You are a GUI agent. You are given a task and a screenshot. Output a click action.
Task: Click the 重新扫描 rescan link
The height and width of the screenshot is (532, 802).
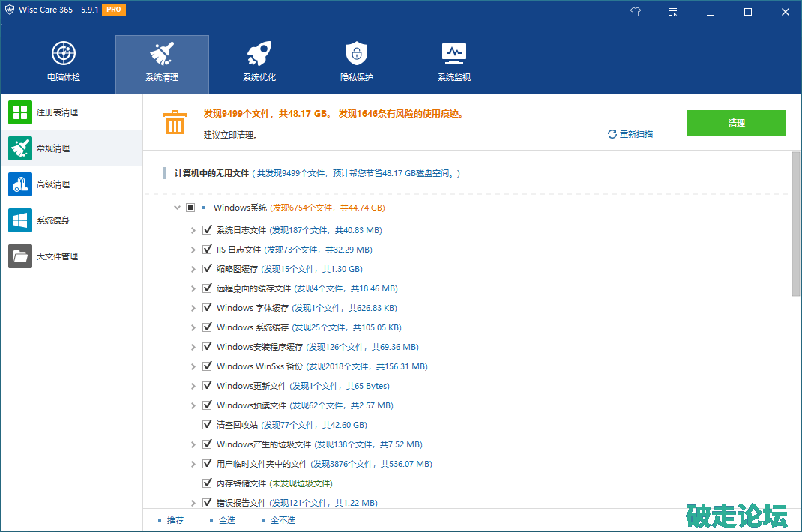[x=630, y=134]
